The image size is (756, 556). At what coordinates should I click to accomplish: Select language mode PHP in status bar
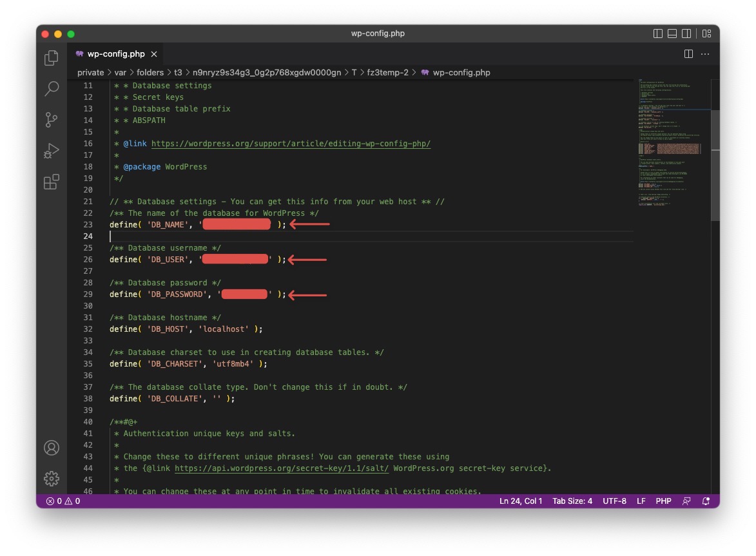coord(663,501)
